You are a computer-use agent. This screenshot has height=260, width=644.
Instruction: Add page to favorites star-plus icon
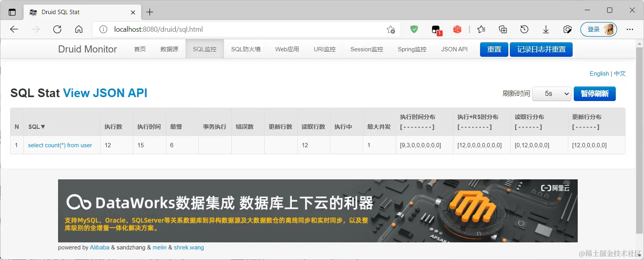[391, 29]
